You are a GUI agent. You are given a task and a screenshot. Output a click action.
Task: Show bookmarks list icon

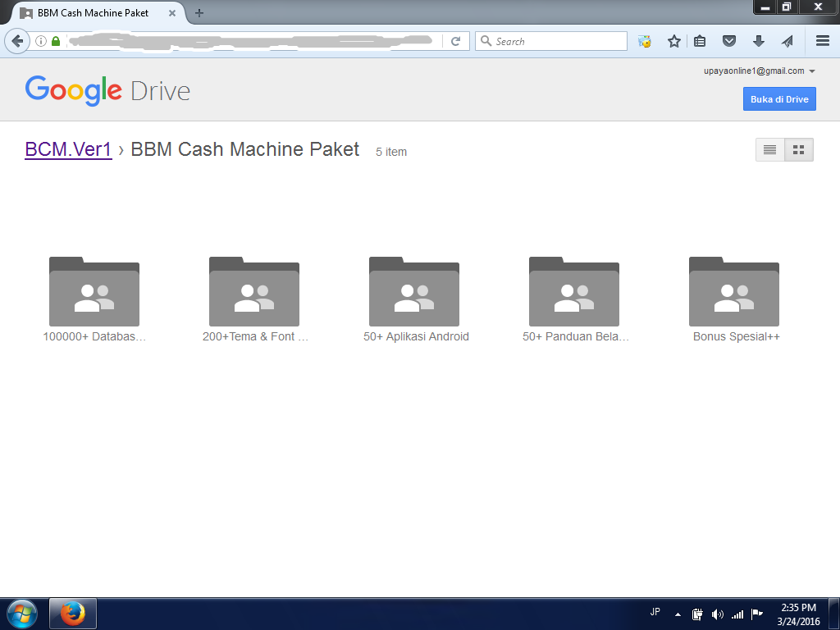700,41
